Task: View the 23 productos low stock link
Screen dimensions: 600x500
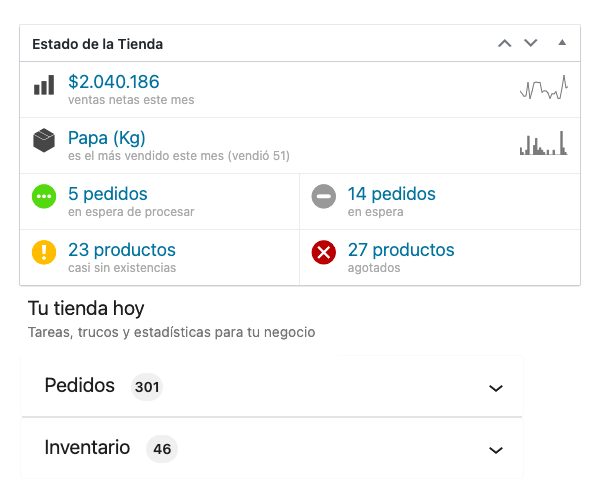Action: click(x=122, y=250)
